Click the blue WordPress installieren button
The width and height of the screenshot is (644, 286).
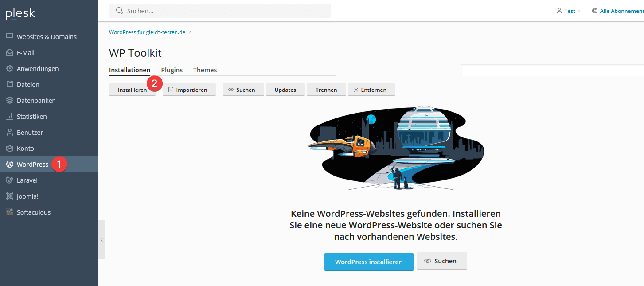coord(369,262)
